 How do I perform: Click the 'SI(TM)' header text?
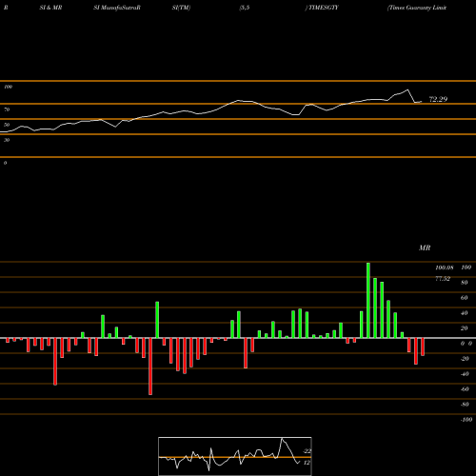click(181, 8)
